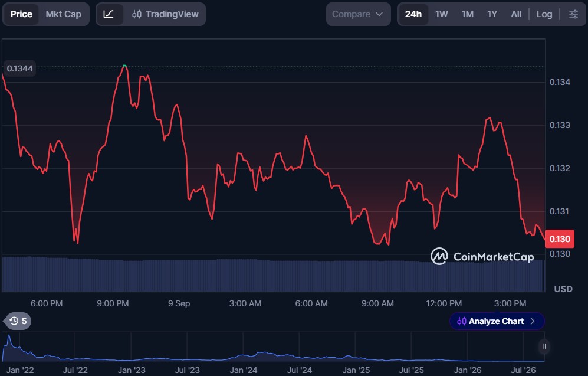Click the red 0.130 current price label
The image size is (588, 376).
coord(560,239)
